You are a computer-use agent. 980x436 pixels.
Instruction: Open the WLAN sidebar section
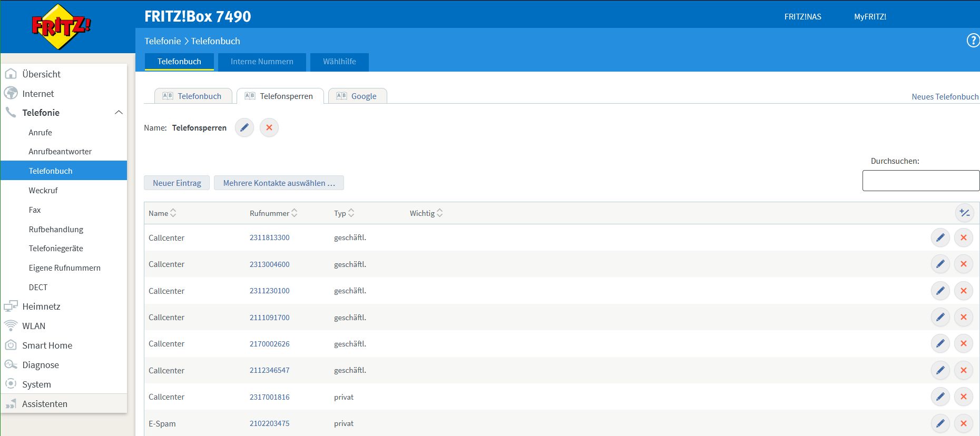pyautogui.click(x=64, y=326)
